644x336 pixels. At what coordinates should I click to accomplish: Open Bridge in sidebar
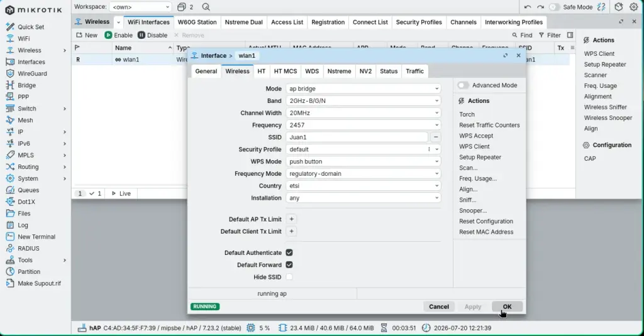click(26, 85)
